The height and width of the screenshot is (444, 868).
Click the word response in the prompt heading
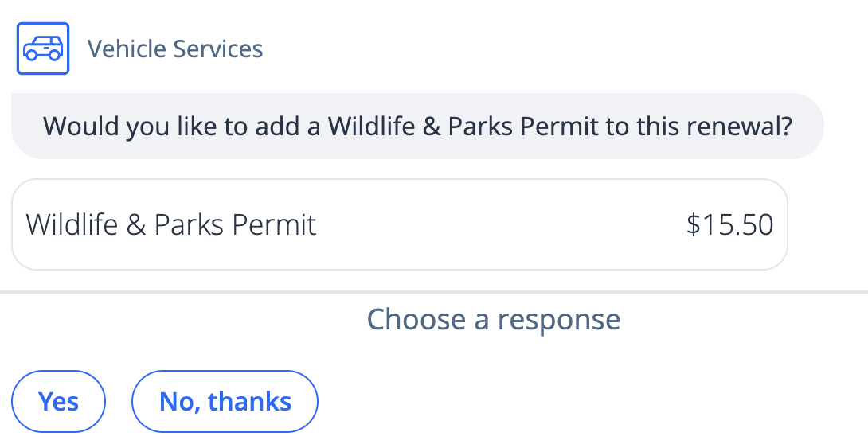(x=558, y=319)
